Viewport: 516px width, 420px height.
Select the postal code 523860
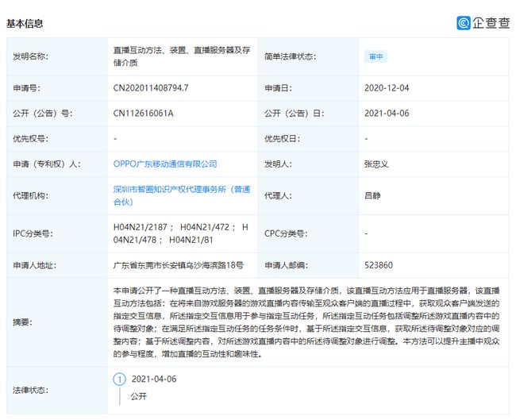(379, 266)
